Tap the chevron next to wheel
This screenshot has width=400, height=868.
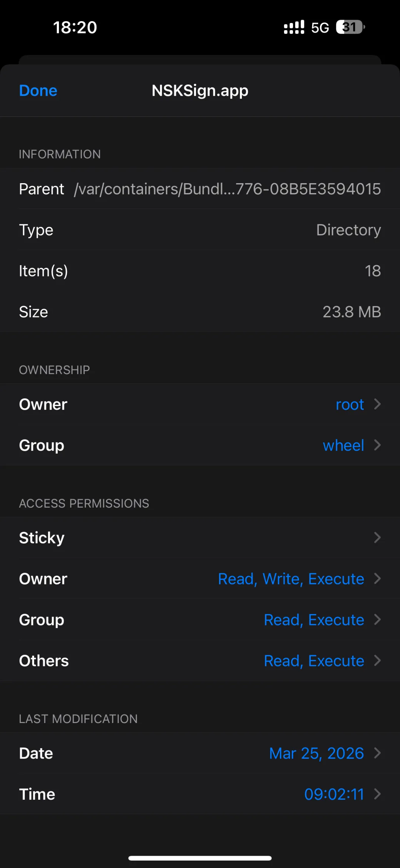[377, 445]
